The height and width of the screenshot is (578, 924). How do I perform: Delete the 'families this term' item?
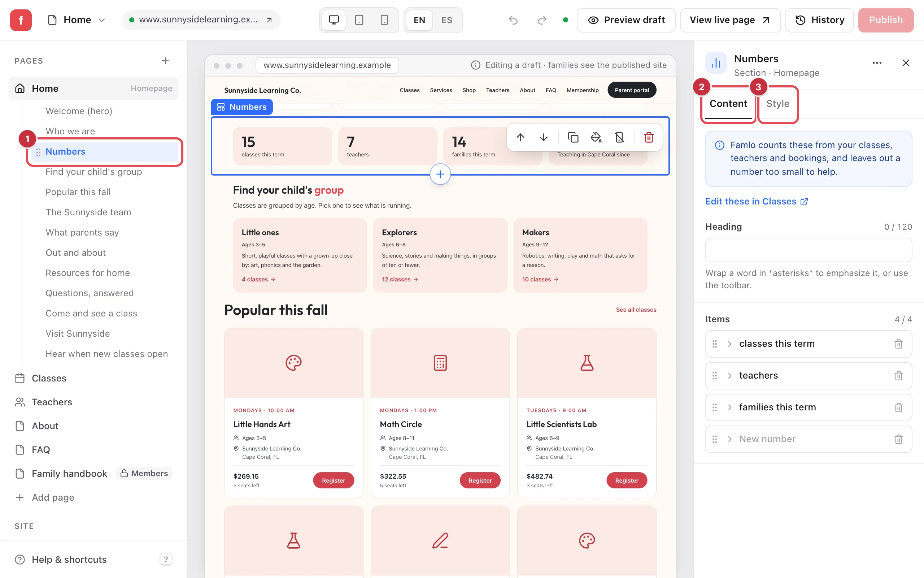point(898,407)
